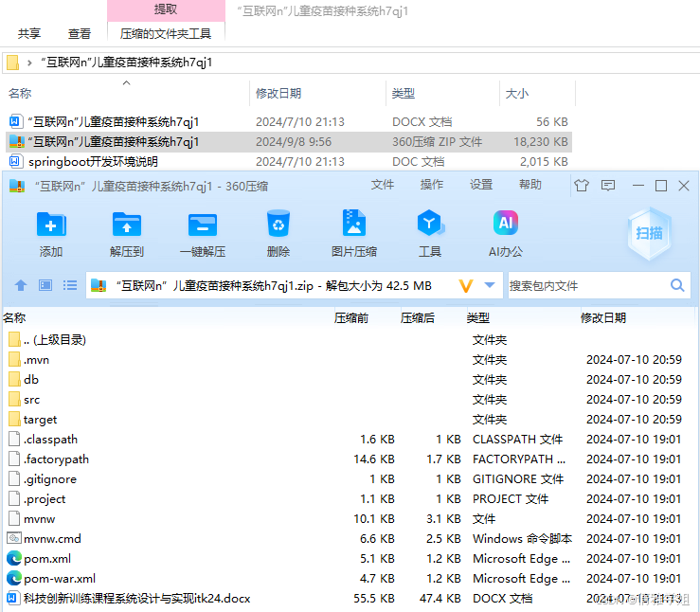
Task: Sort archive list by 修改日期 column
Action: [603, 317]
